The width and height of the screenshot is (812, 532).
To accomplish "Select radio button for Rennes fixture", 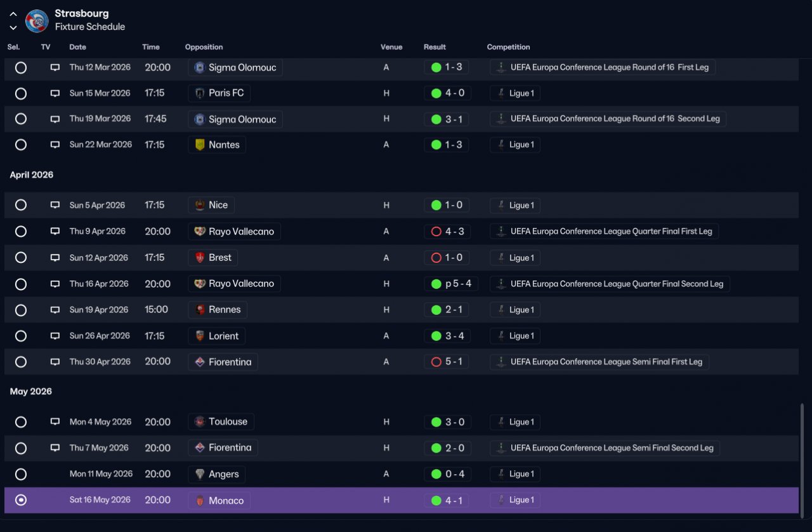I will coord(21,310).
